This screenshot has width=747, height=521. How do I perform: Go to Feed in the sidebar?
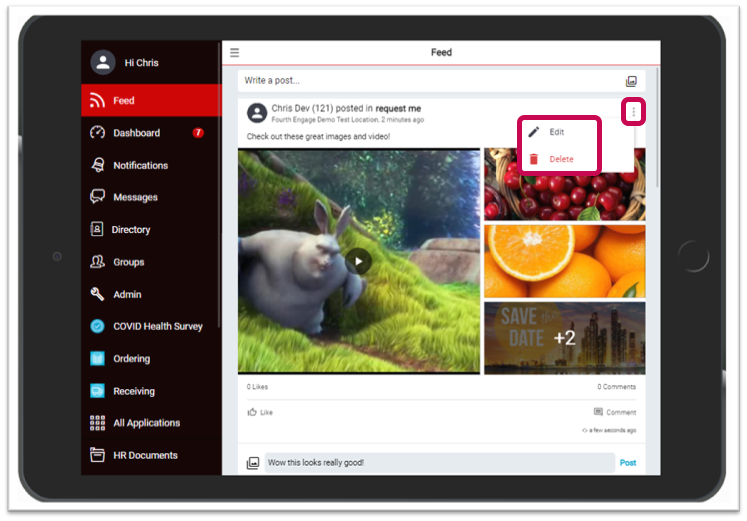point(151,100)
